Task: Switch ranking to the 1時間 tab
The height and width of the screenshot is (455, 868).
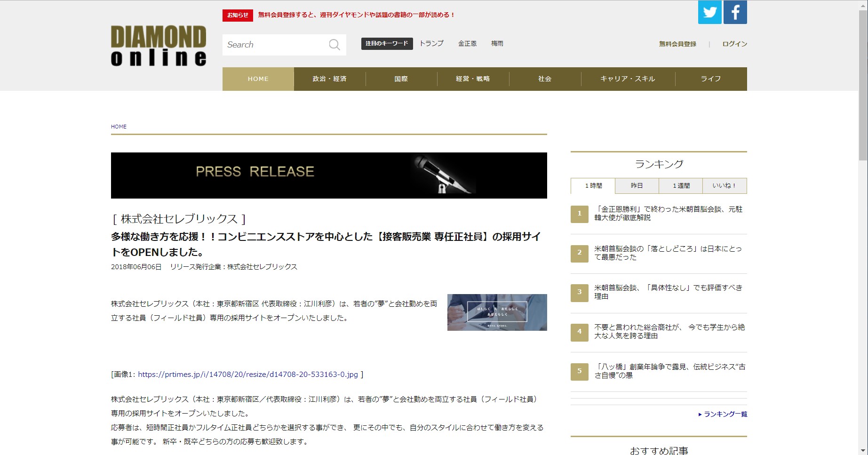Action: coord(593,186)
